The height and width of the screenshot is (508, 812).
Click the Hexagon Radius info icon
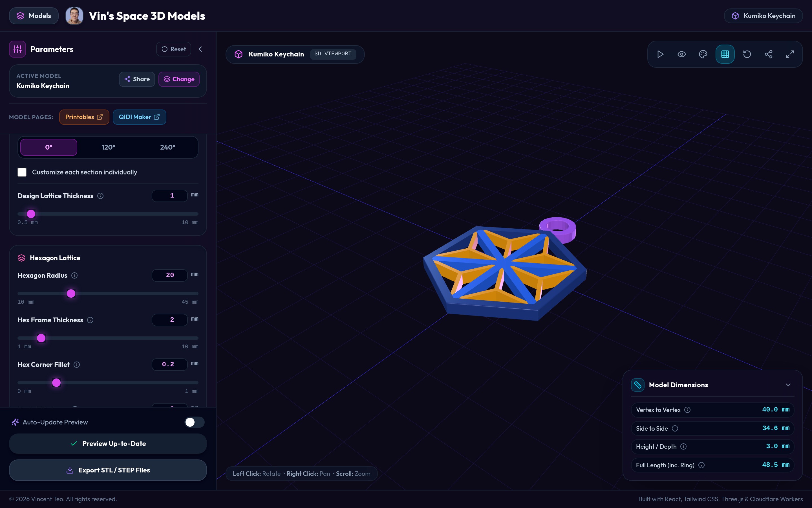74,275
